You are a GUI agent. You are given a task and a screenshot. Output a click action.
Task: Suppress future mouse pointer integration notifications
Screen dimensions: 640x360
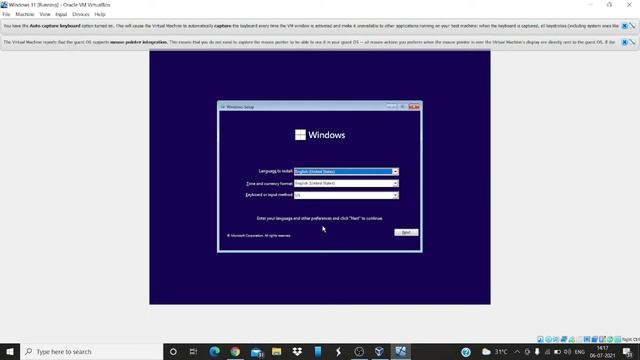click(x=632, y=42)
